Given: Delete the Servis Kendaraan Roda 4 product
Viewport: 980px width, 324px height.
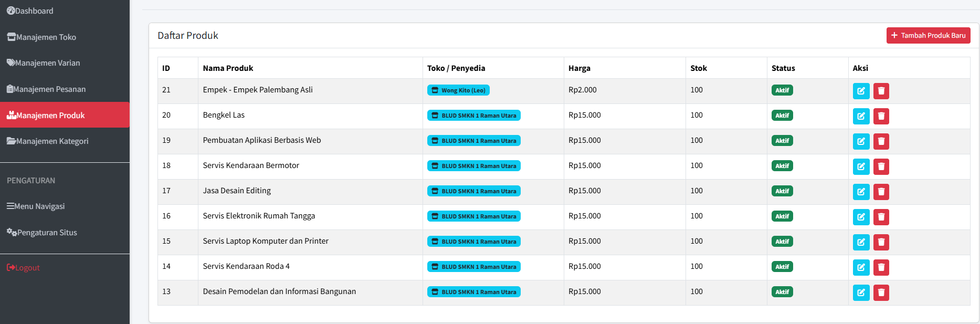Looking at the screenshot, I should pyautogui.click(x=881, y=267).
